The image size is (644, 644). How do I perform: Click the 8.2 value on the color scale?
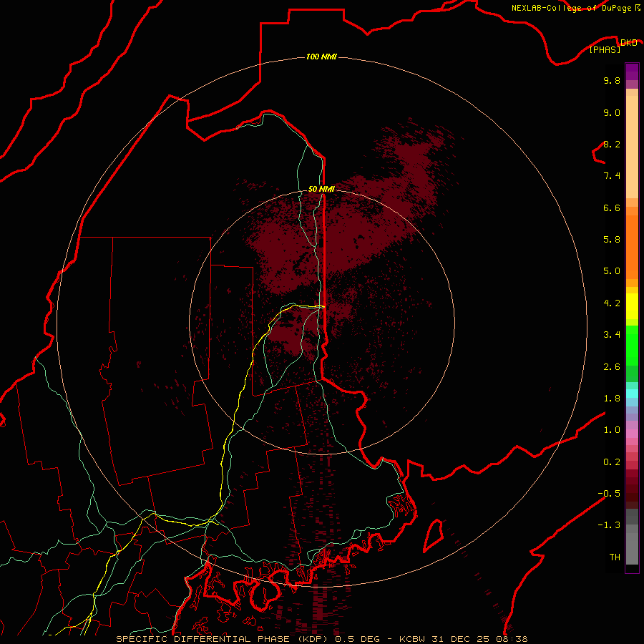612,144
